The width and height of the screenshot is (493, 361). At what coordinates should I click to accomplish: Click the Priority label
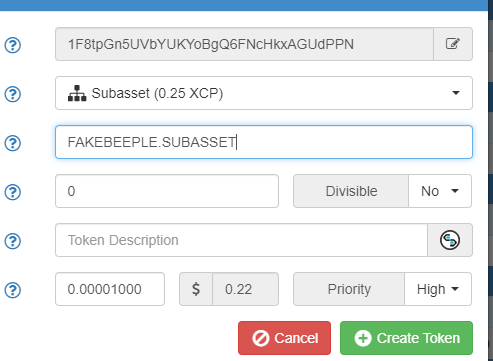point(349,289)
